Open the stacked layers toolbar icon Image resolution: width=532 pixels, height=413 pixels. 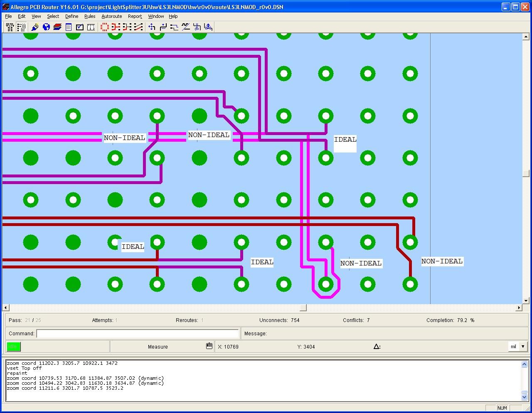coord(57,27)
